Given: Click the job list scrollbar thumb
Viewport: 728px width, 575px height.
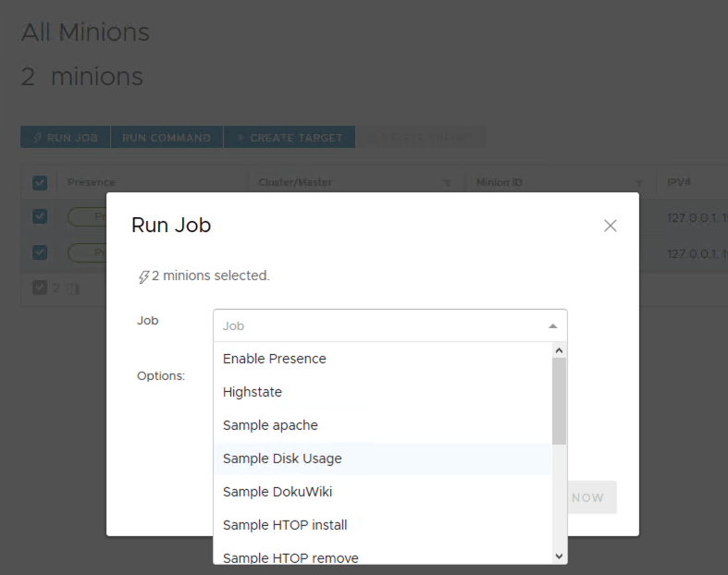Looking at the screenshot, I should tap(559, 402).
